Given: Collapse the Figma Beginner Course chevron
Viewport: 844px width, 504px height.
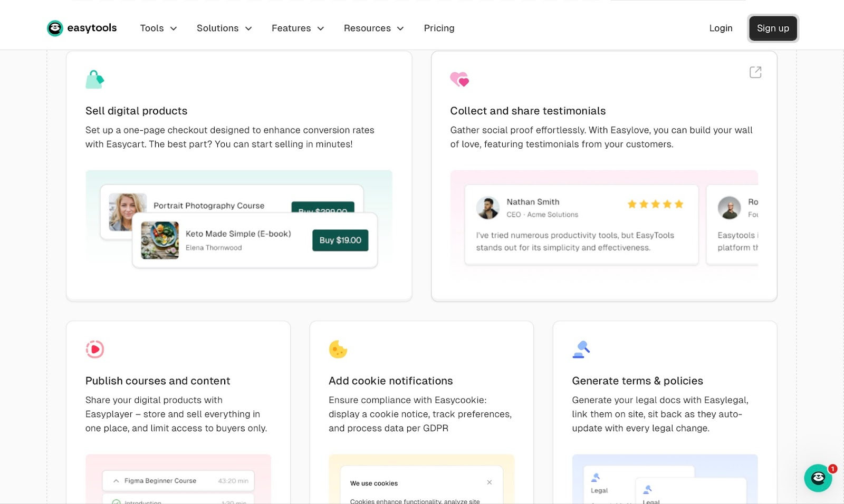Looking at the screenshot, I should tap(116, 481).
